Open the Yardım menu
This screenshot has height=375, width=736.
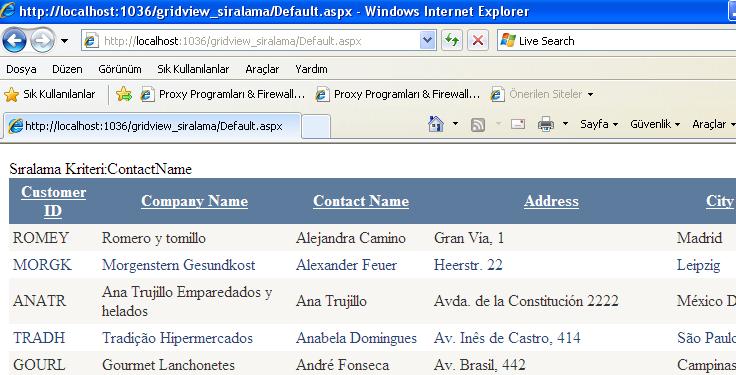(x=311, y=69)
